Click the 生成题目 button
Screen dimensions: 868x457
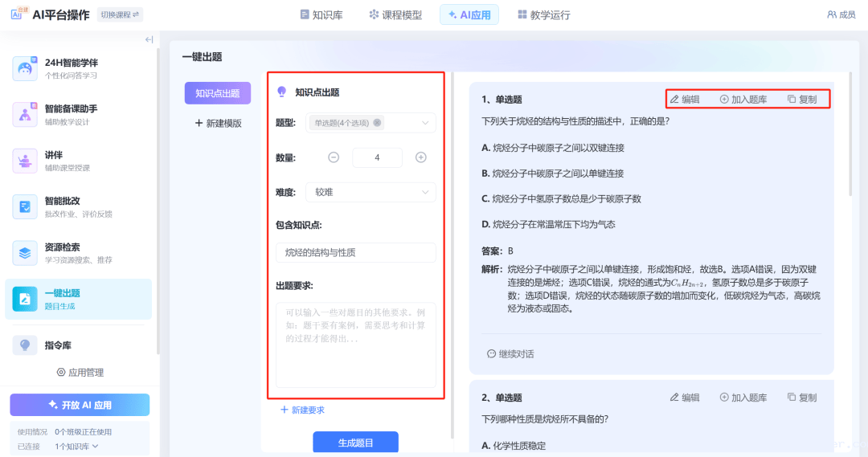click(355, 443)
